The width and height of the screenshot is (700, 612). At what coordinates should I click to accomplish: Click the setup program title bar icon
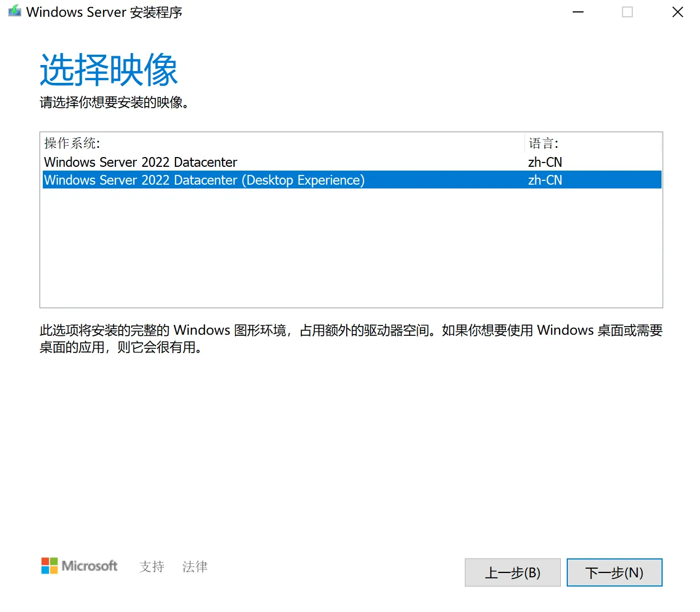[15, 11]
